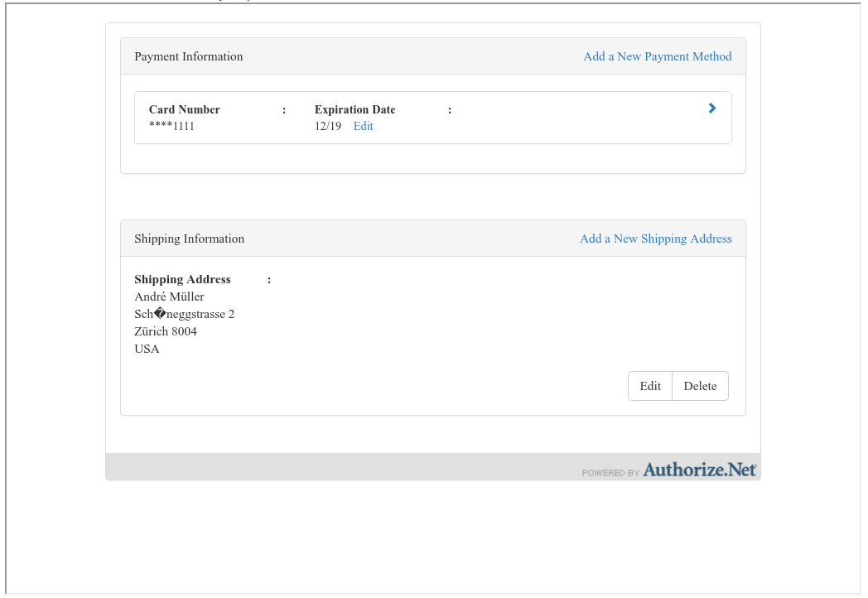
Task: Click the Shipping Information section header
Action: click(x=189, y=238)
